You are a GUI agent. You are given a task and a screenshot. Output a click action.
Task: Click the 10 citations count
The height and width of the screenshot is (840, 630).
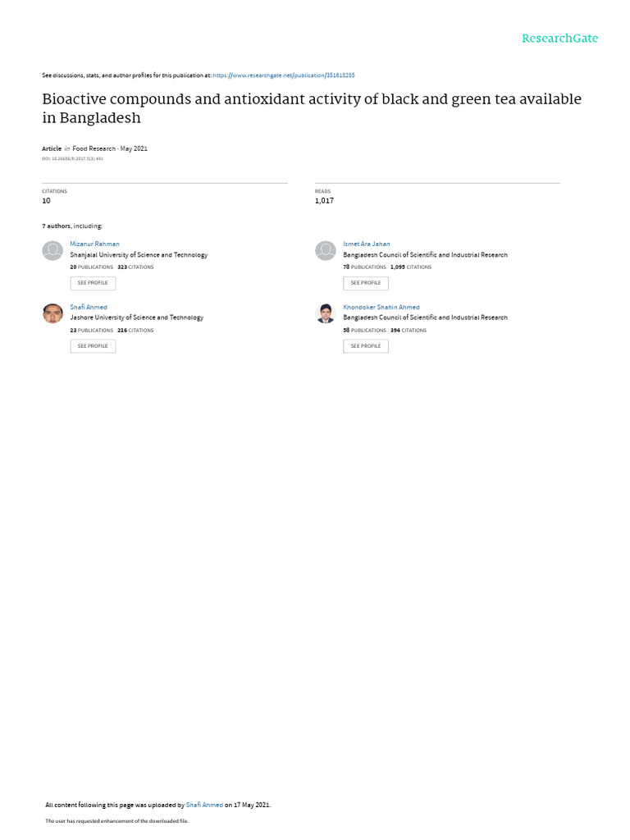click(46, 200)
